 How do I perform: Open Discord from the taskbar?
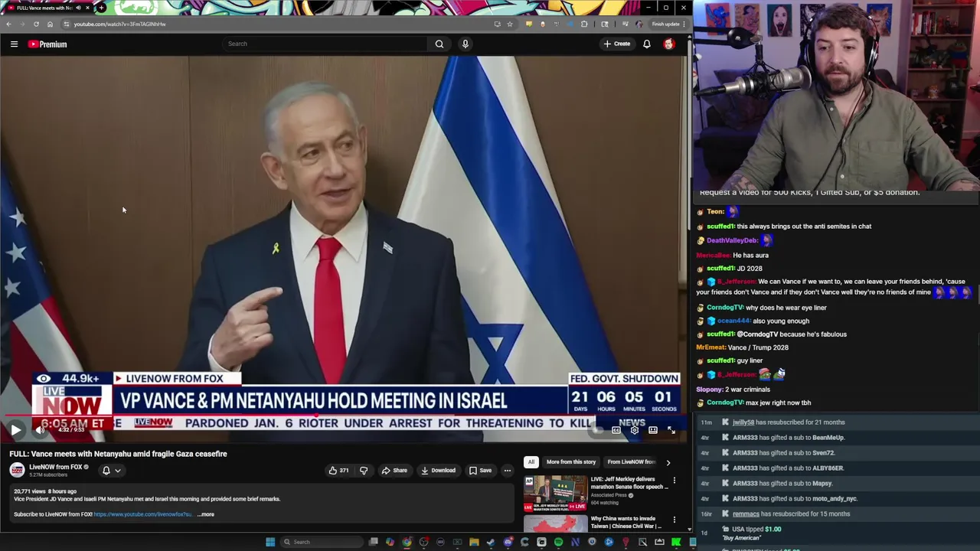(508, 542)
